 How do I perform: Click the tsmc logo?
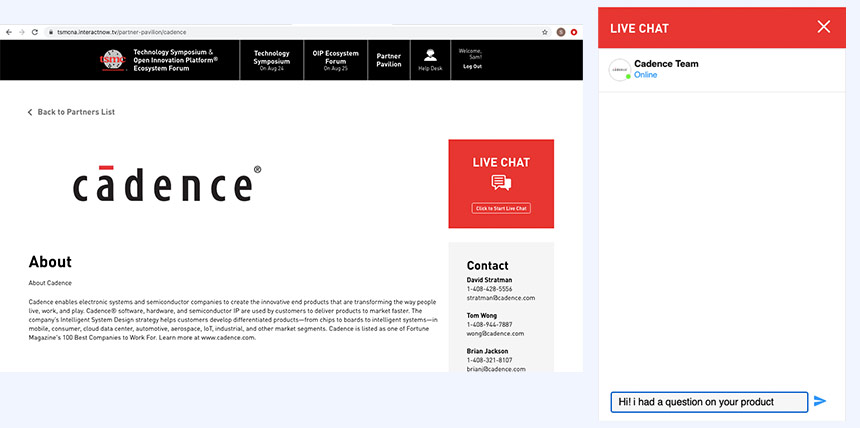113,60
